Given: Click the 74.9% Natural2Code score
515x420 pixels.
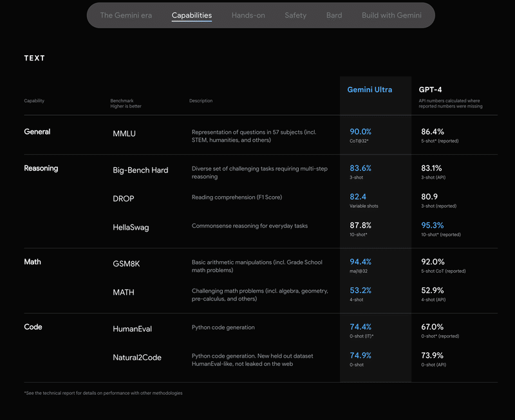Looking at the screenshot, I should click(x=360, y=355).
